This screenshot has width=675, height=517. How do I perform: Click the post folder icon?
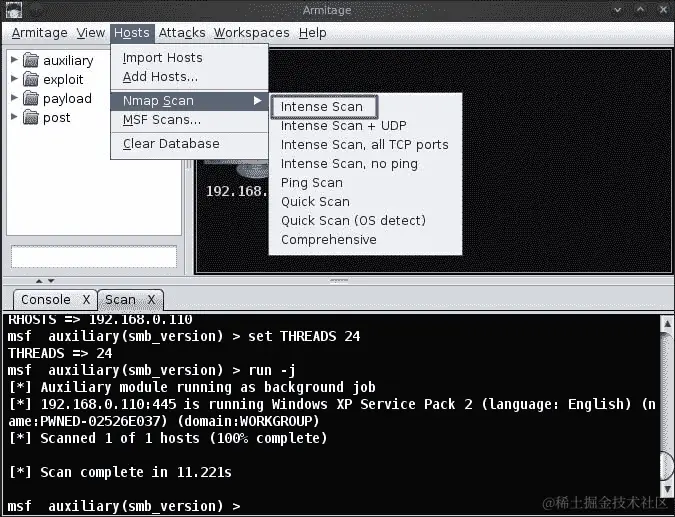pyautogui.click(x=31, y=117)
